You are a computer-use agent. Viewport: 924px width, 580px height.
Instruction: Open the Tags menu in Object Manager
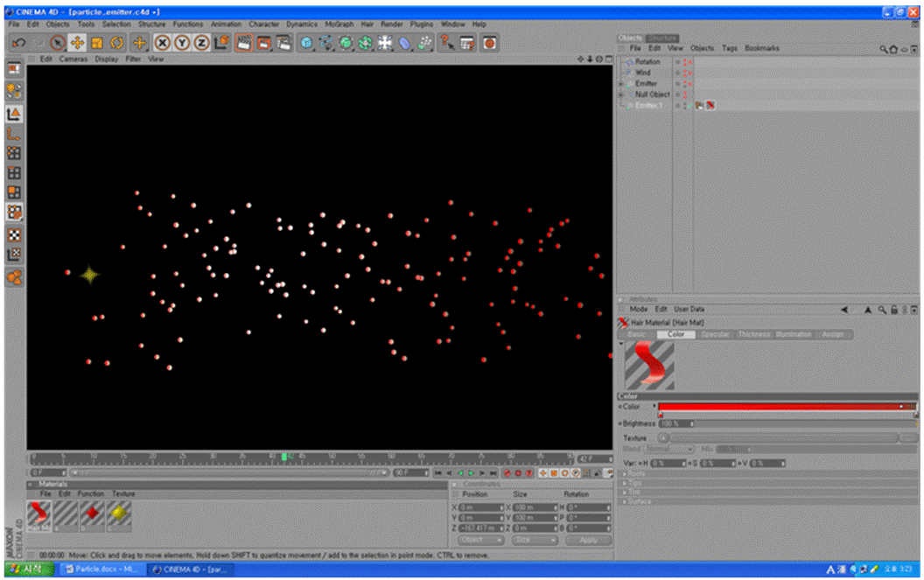(730, 48)
